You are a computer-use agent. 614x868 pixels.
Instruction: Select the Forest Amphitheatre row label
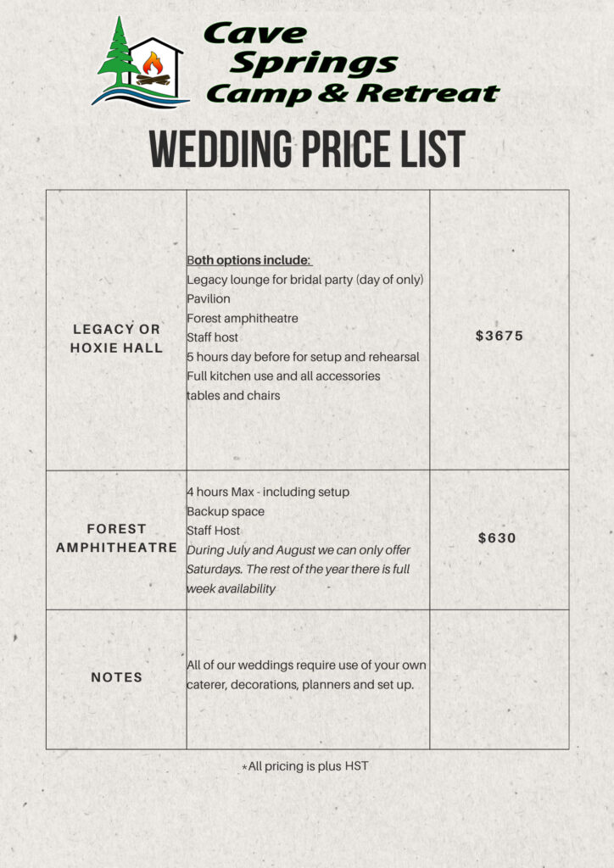pyautogui.click(x=117, y=538)
